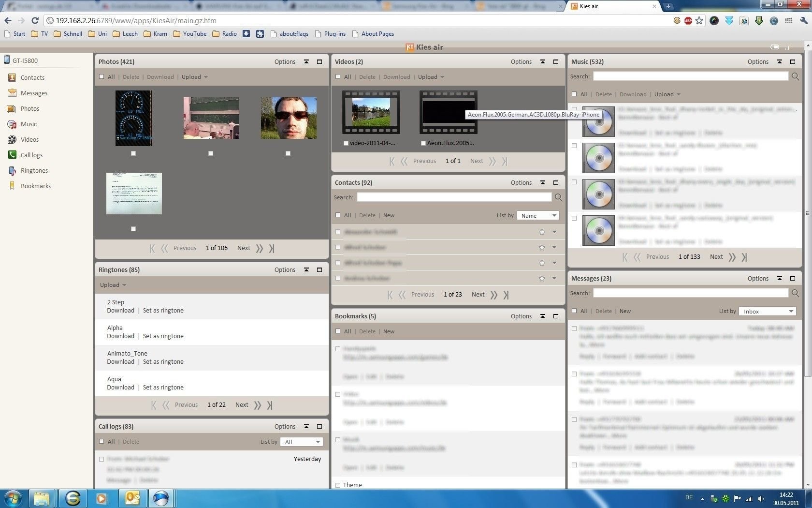This screenshot has height=508, width=812.
Task: Tick the All checkbox in Contacts panel
Action: coord(338,215)
